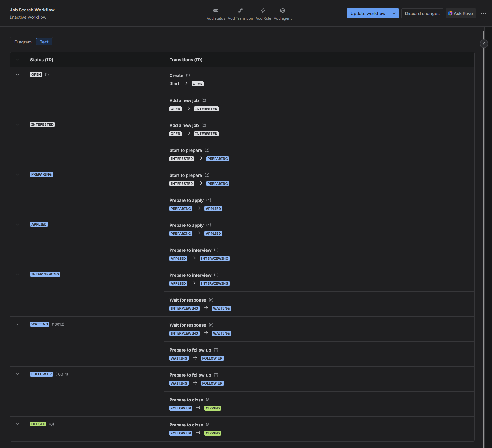Screen dimensions: 492x448
Task: Click the FOLLOW UP status with ID 10014
Action: (x=42, y=374)
